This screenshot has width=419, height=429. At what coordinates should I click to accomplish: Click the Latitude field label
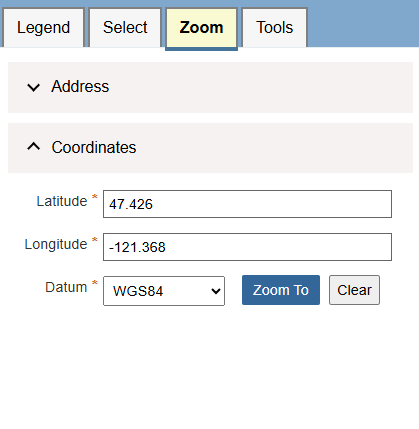click(x=62, y=201)
